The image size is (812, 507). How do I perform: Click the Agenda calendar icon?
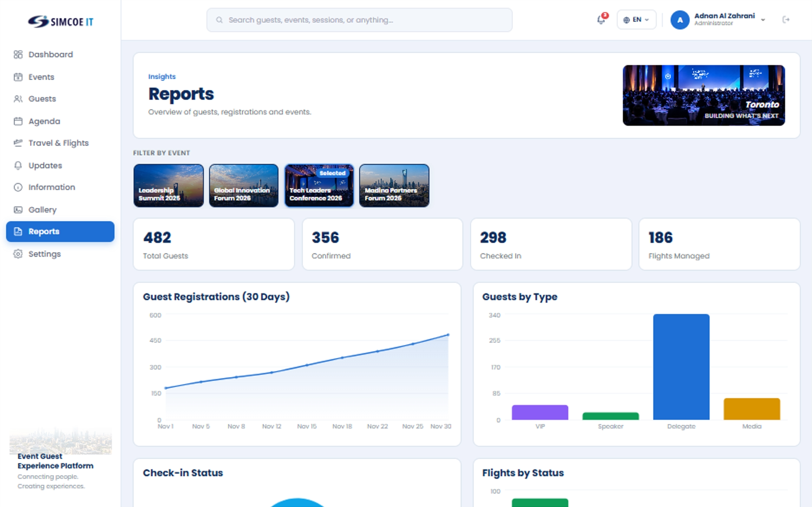18,121
